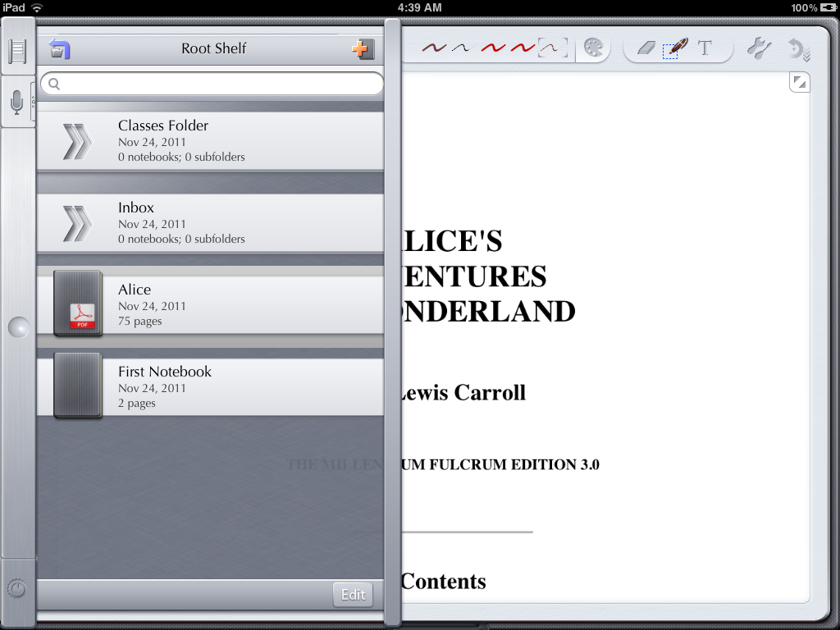
Task: Switch to the text tool
Action: [x=705, y=48]
